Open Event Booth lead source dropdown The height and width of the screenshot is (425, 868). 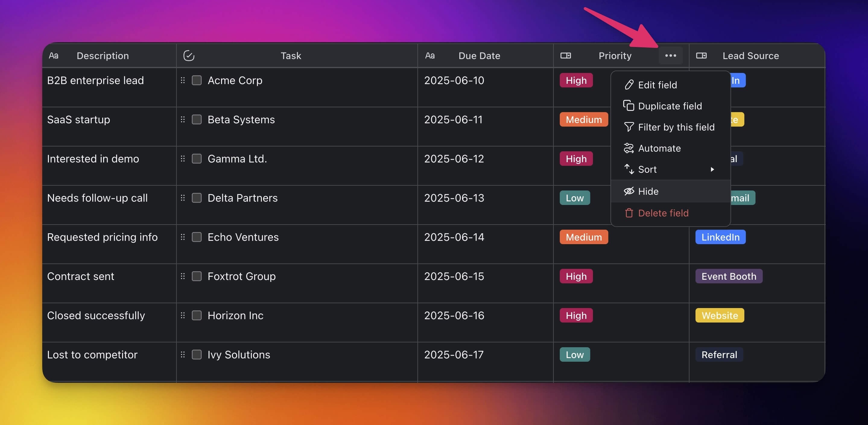[x=728, y=276]
